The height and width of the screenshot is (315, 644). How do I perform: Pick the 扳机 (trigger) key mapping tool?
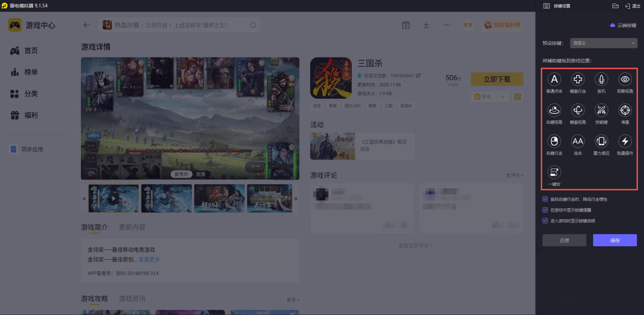click(x=601, y=79)
